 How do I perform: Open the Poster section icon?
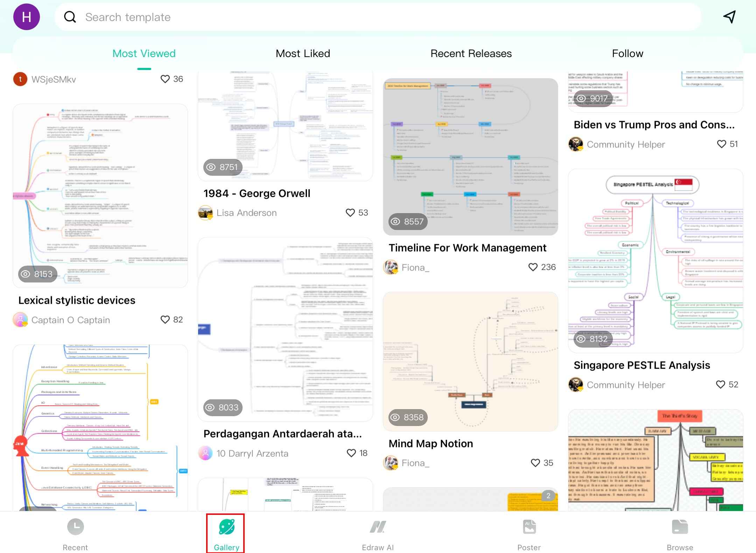pos(529,527)
